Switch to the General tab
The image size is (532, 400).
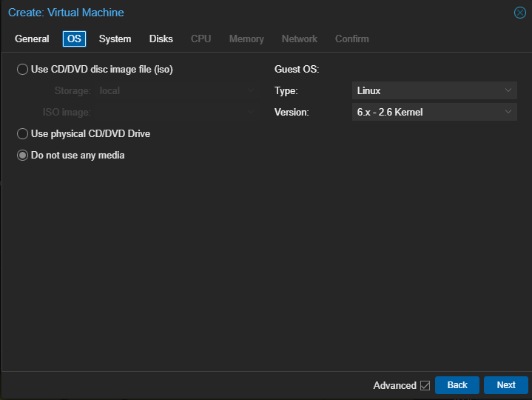pyautogui.click(x=32, y=39)
